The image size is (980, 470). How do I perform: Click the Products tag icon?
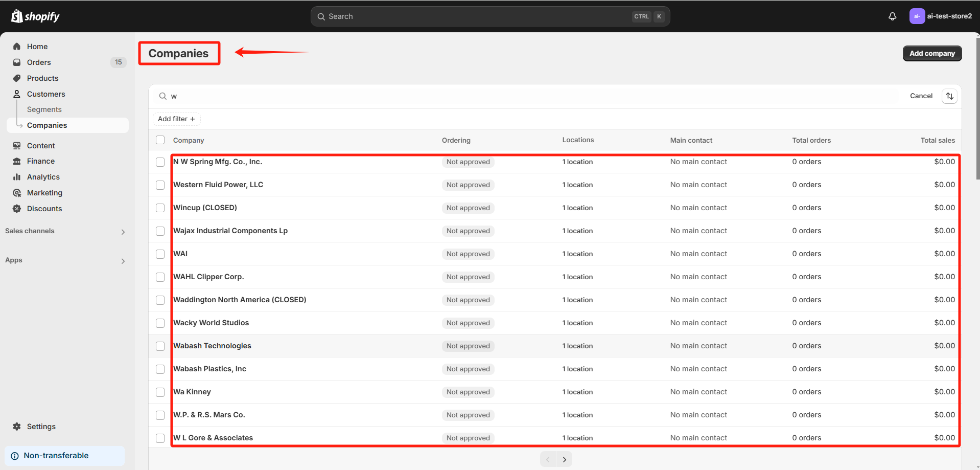click(x=17, y=78)
